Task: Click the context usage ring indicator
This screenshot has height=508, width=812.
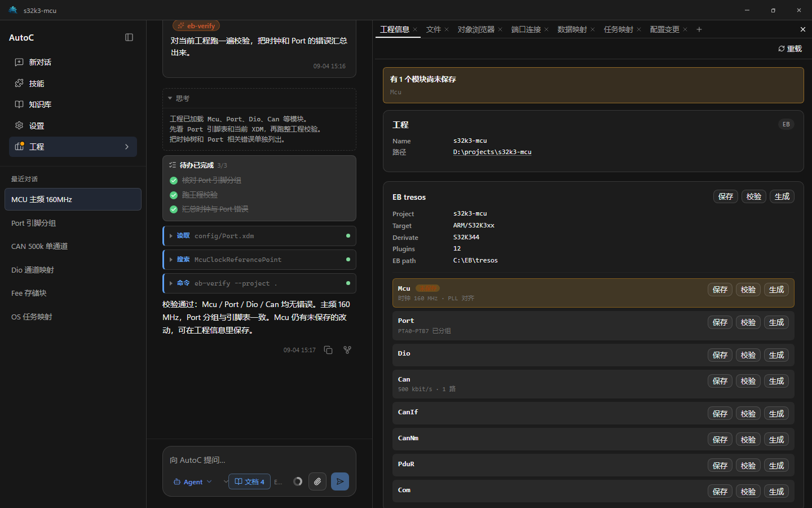Action: [298, 481]
